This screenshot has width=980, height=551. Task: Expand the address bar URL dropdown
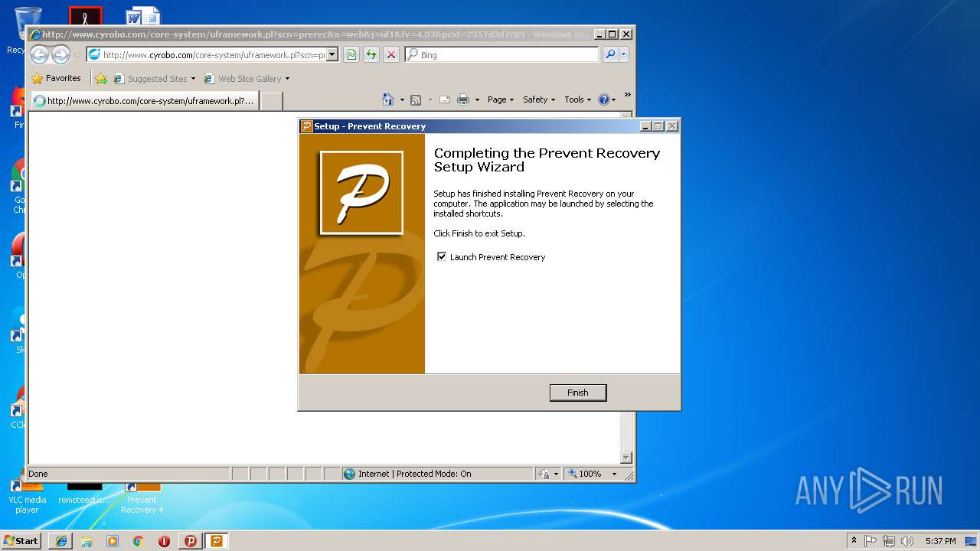pos(332,55)
